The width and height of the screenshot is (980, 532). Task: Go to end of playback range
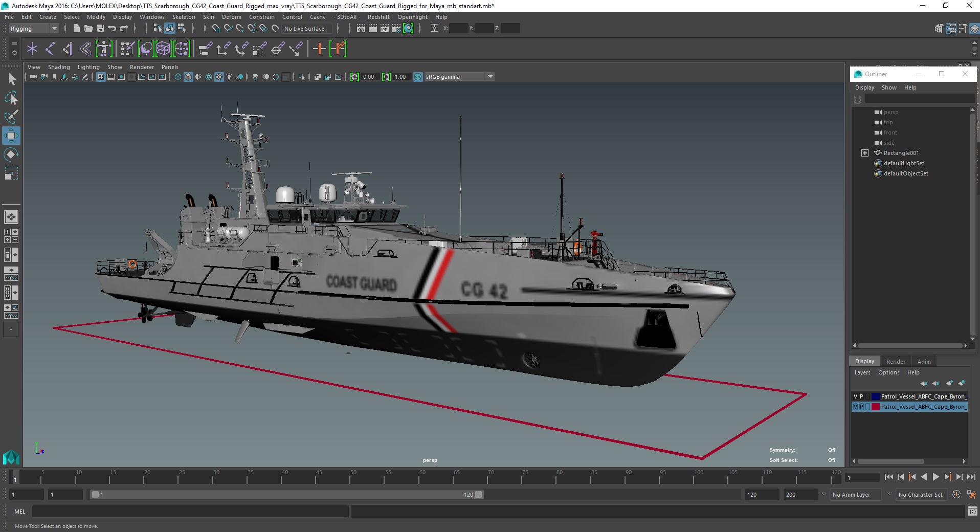(971, 477)
